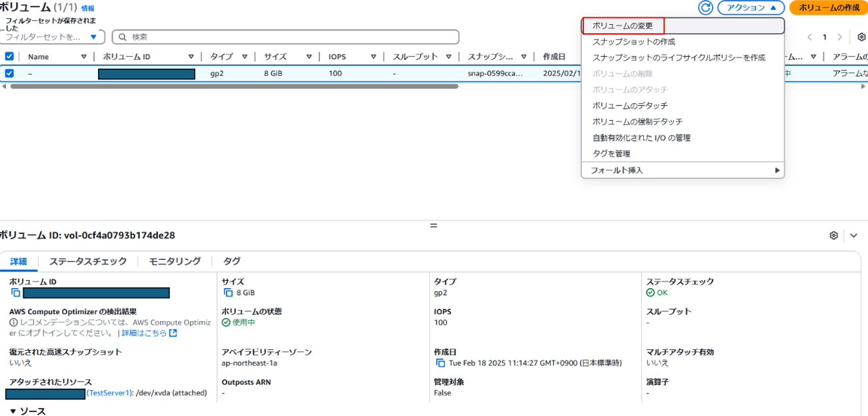Uncheck the gp2 volume row checkbox
Screen dimensions: 868x416
(x=9, y=73)
